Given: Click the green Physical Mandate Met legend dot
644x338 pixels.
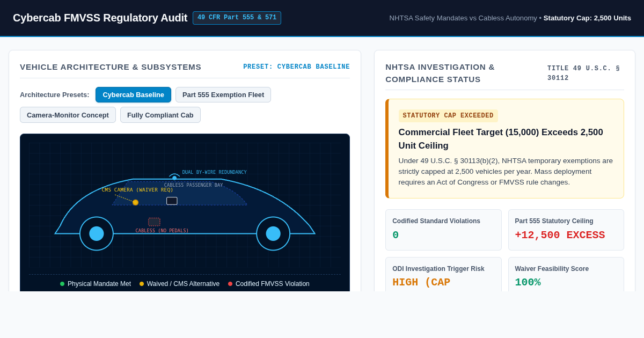Looking at the screenshot, I should (62, 284).
